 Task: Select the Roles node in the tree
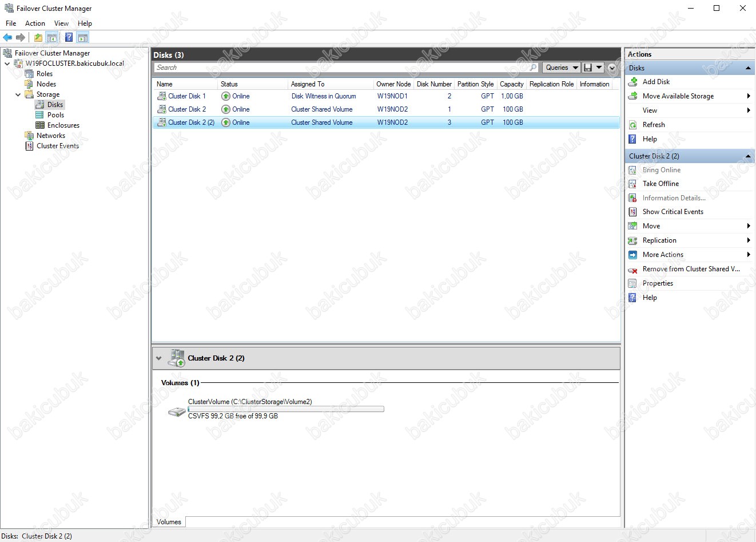pos(44,74)
